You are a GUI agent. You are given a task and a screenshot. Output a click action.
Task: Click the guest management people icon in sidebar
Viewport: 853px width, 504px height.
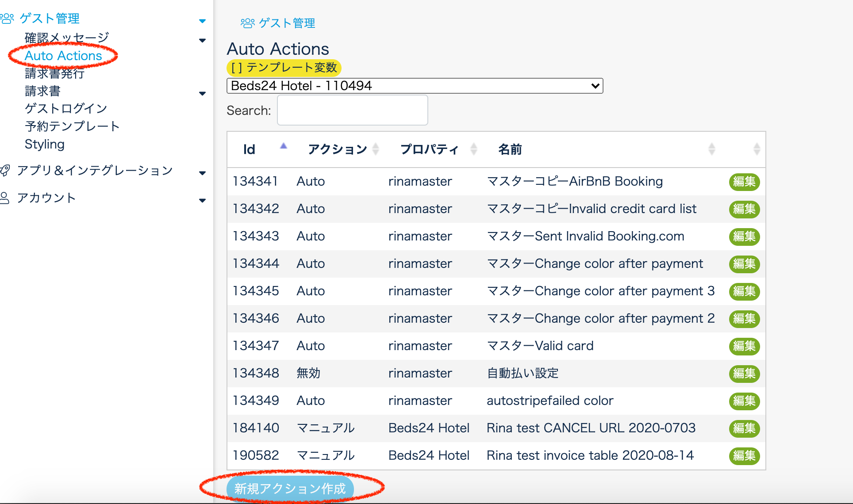pos(7,19)
